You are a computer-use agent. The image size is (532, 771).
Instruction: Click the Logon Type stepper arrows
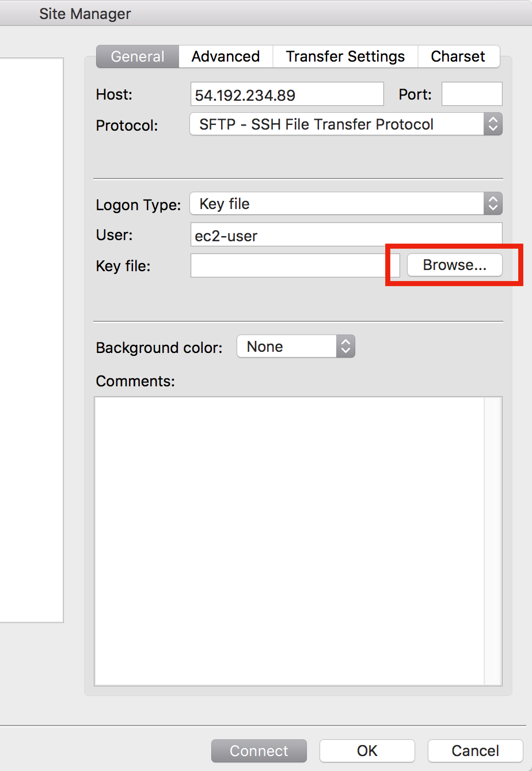493,203
